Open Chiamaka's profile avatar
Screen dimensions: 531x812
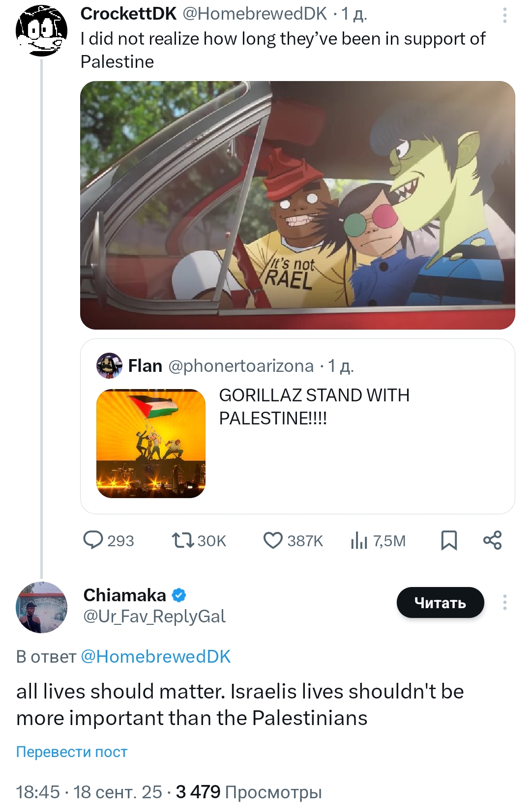pos(41,607)
